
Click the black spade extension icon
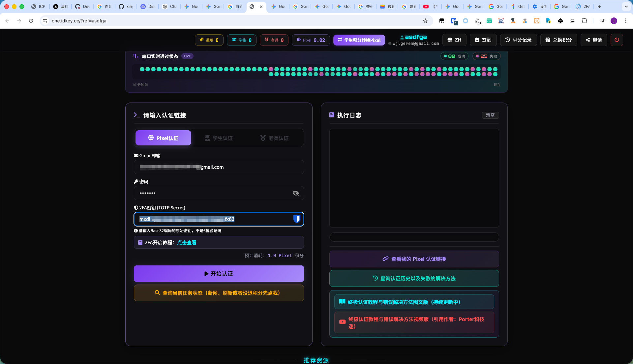[560, 21]
